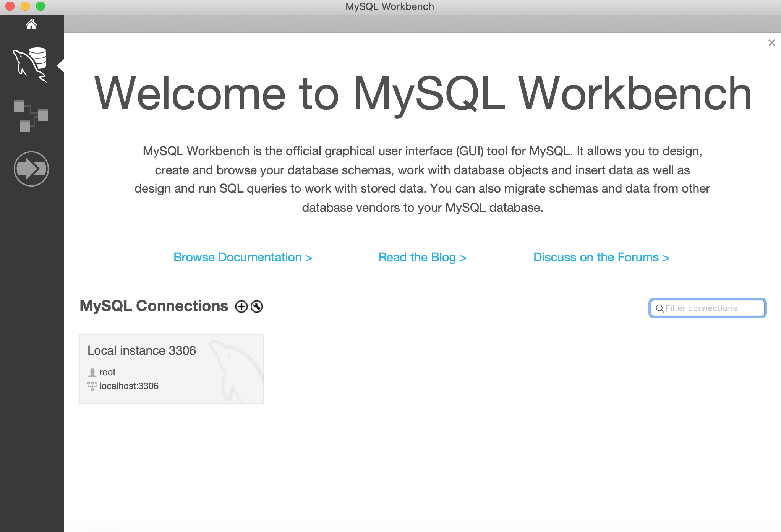This screenshot has height=532, width=781.
Task: Click the root user icon in connection tile
Action: coord(92,372)
